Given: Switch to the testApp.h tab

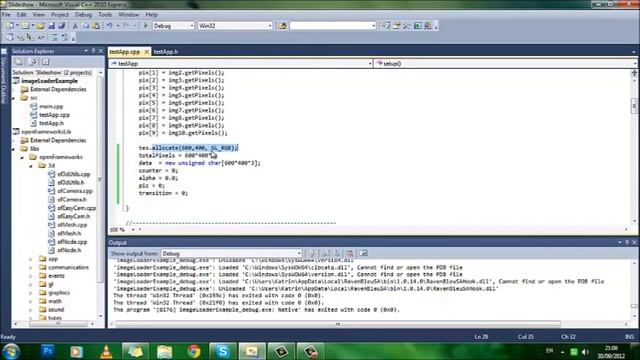Looking at the screenshot, I should [166, 52].
